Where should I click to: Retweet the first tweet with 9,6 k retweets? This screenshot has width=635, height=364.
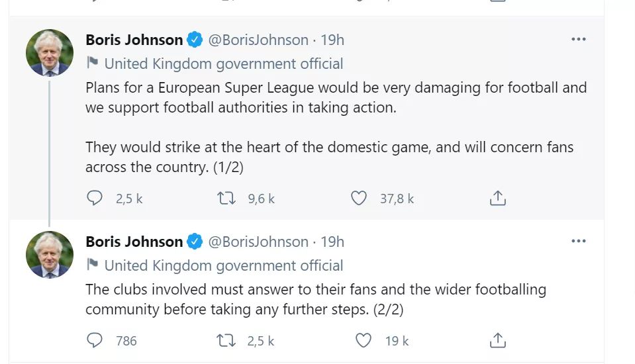[227, 198]
